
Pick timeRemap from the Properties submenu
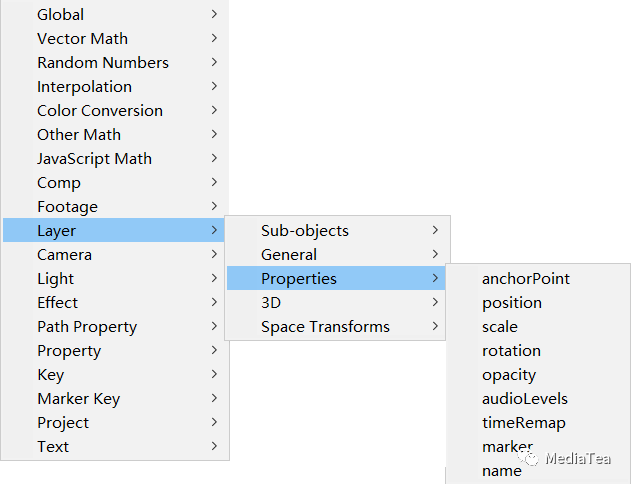point(523,423)
